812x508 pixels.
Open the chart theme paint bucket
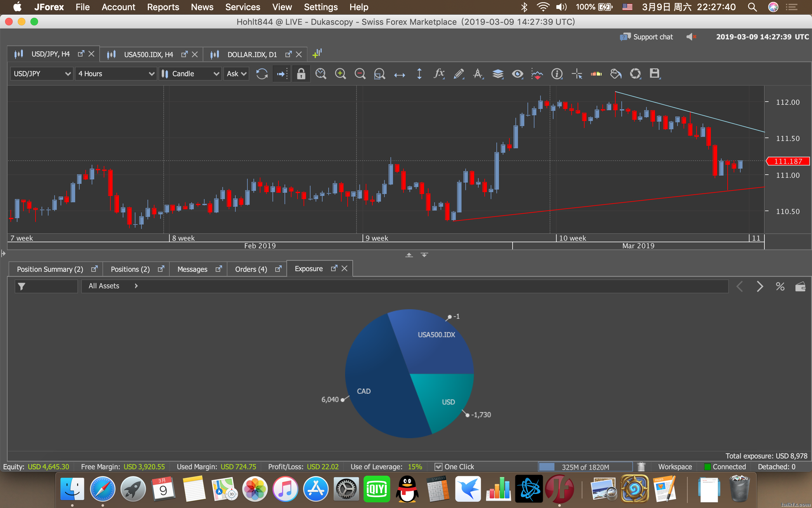616,74
